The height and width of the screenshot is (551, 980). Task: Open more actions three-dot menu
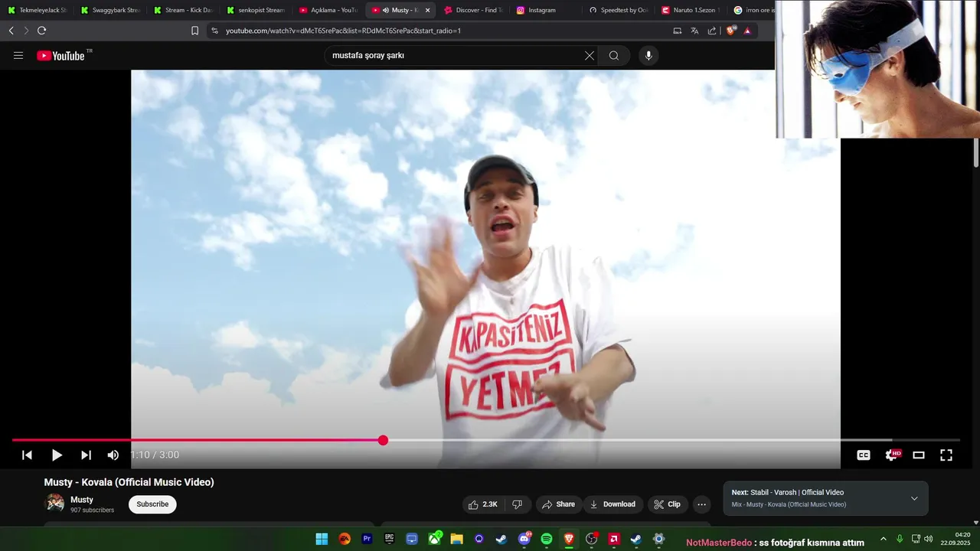(701, 504)
